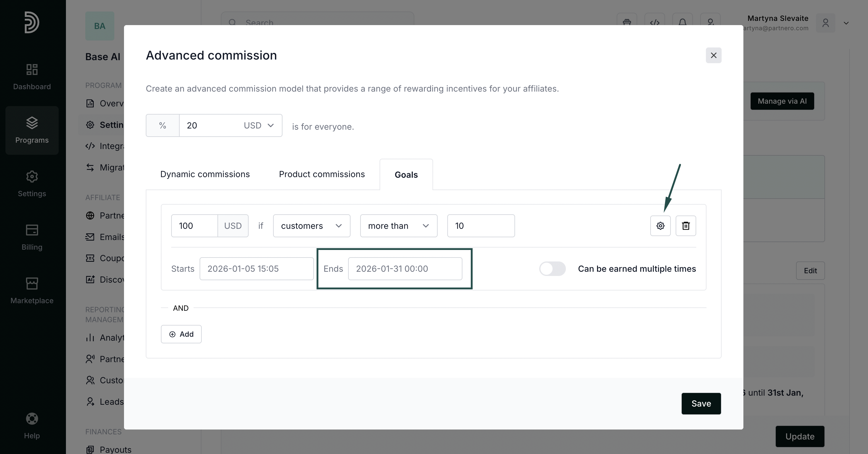This screenshot has height=454, width=868.
Task: Expand the customers condition dropdown
Action: point(311,226)
